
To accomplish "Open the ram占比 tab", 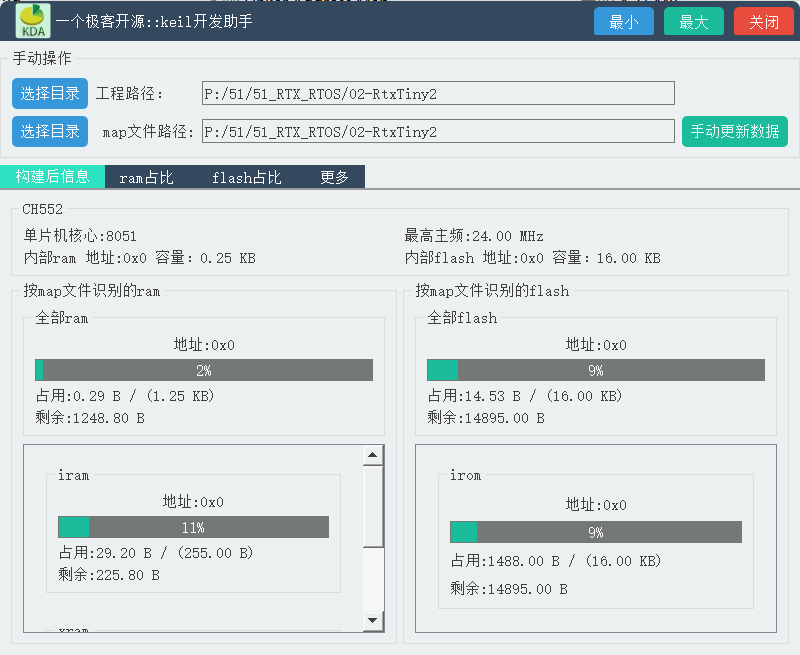I will (146, 177).
